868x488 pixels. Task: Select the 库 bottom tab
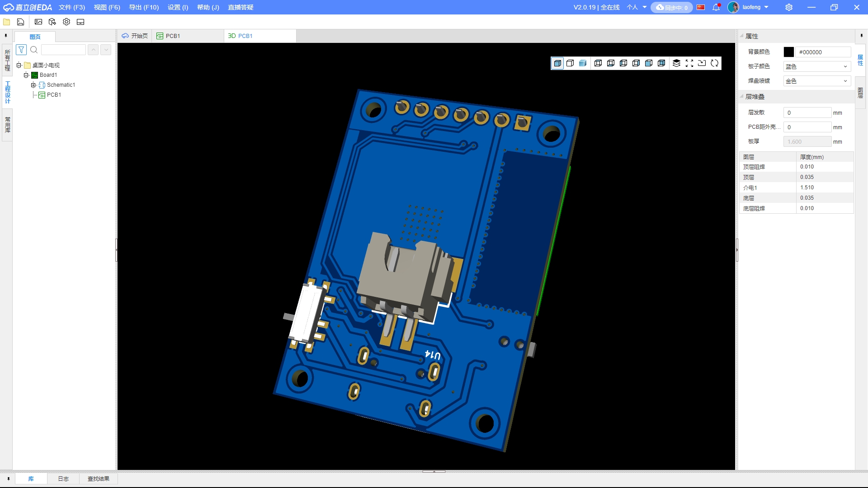pyautogui.click(x=31, y=479)
